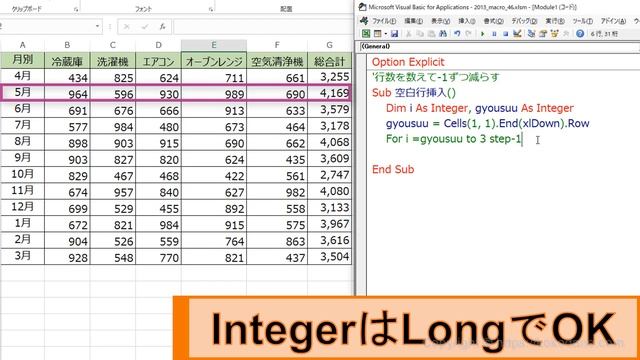Open the フォント group dialog launcher

211,9
